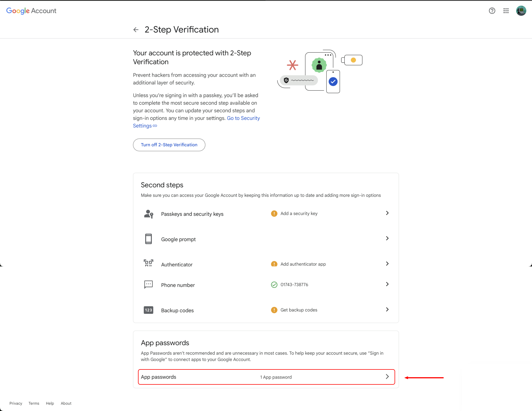
Task: Open the Google apps grid icon
Action: 506,11
